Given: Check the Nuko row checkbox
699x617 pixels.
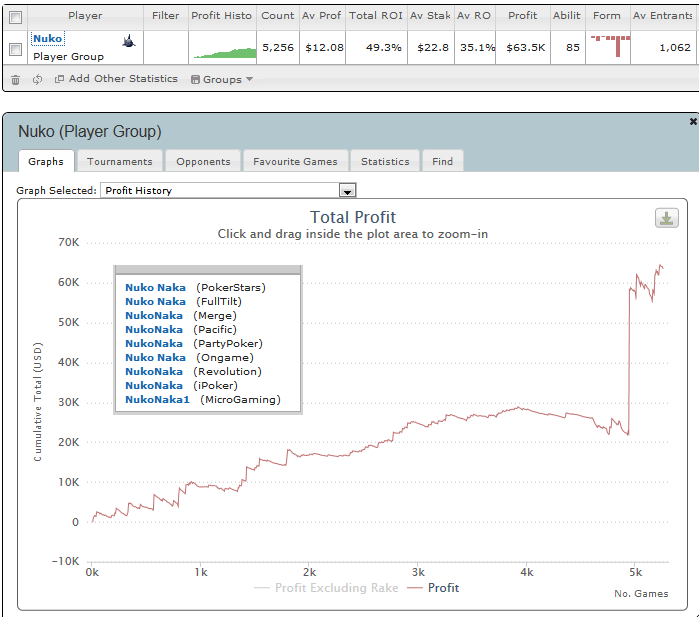Looking at the screenshot, I should point(16,49).
